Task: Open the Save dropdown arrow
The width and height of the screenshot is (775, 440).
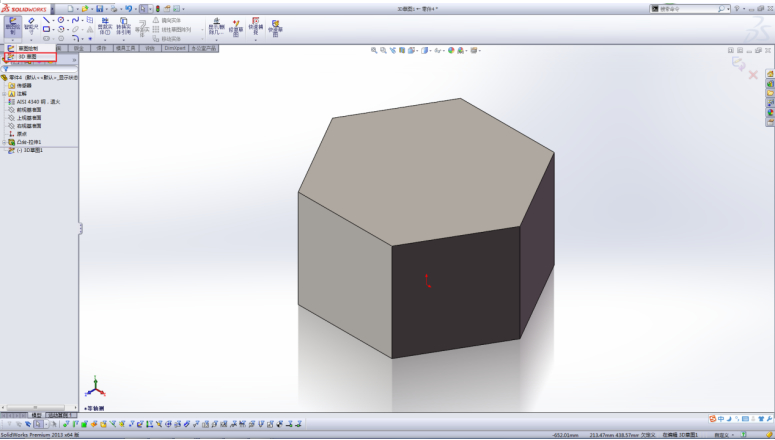Action: 106,9
